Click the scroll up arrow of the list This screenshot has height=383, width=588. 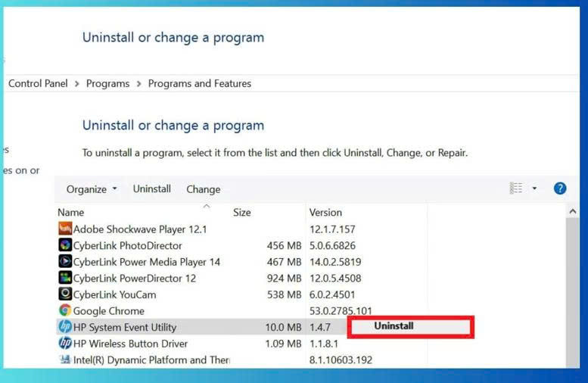[572, 213]
